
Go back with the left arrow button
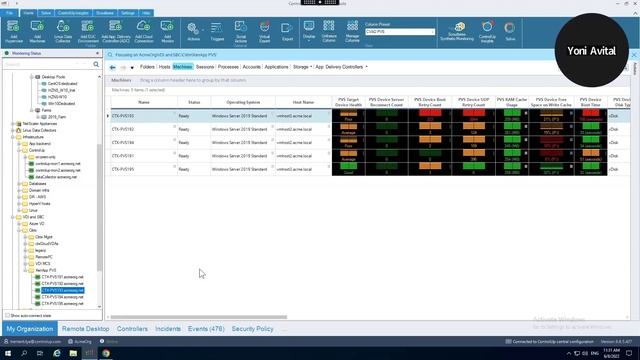click(113, 67)
